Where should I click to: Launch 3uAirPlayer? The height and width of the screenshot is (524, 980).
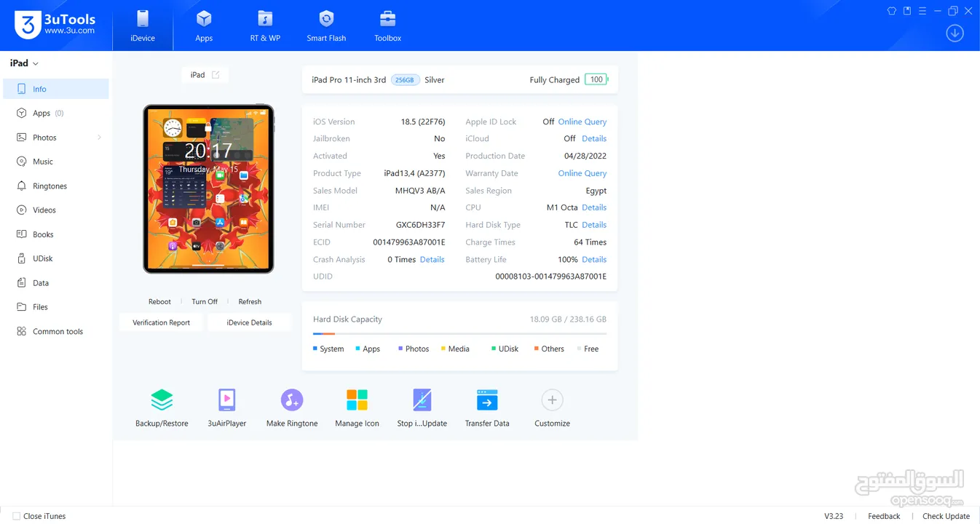tap(227, 408)
